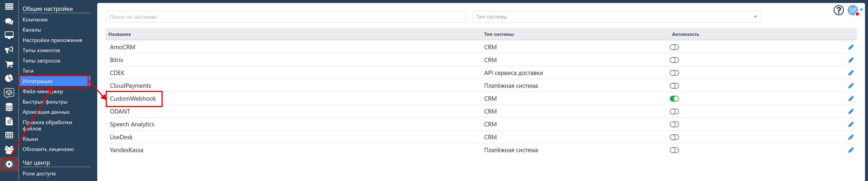Open the monitor screen icon in sidebar

click(x=9, y=35)
